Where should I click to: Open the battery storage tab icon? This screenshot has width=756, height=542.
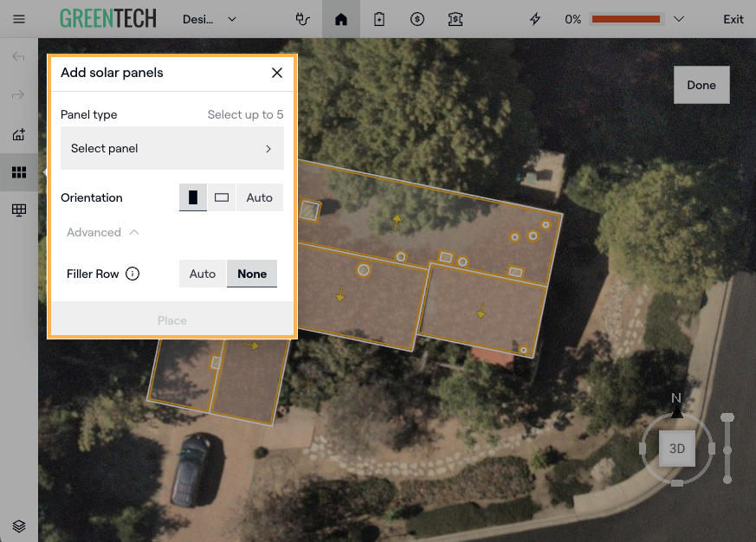pyautogui.click(x=379, y=19)
